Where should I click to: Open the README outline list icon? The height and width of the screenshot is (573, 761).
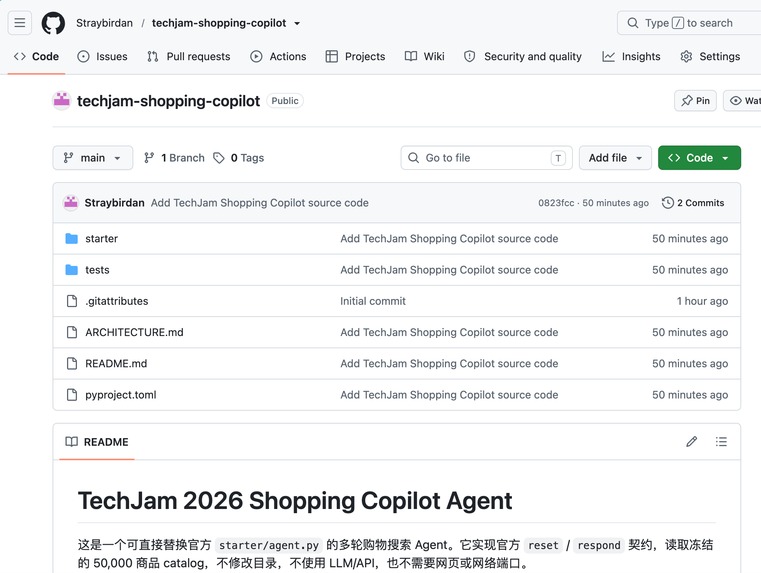tap(721, 442)
